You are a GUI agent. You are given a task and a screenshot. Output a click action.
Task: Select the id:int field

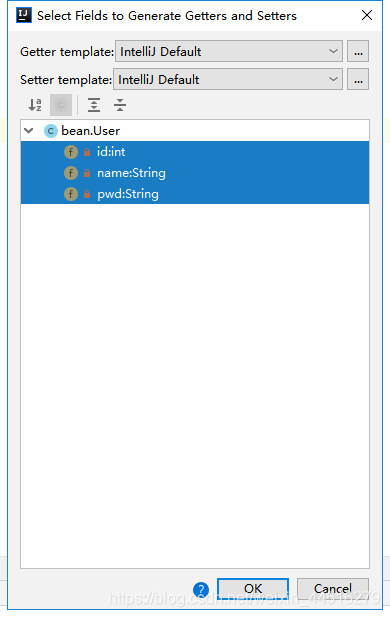[x=195, y=152]
